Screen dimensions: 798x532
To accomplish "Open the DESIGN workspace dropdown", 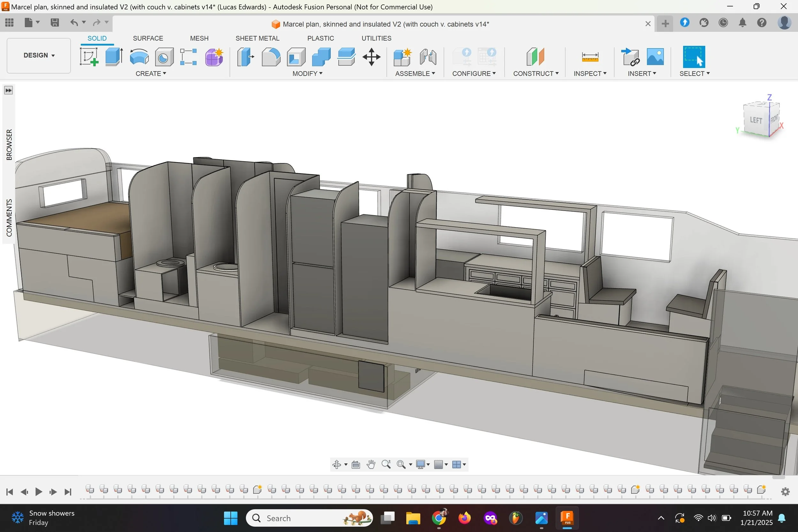I will [39, 55].
